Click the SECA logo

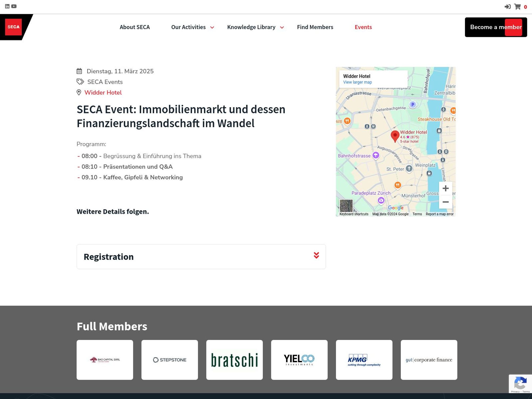click(x=13, y=27)
